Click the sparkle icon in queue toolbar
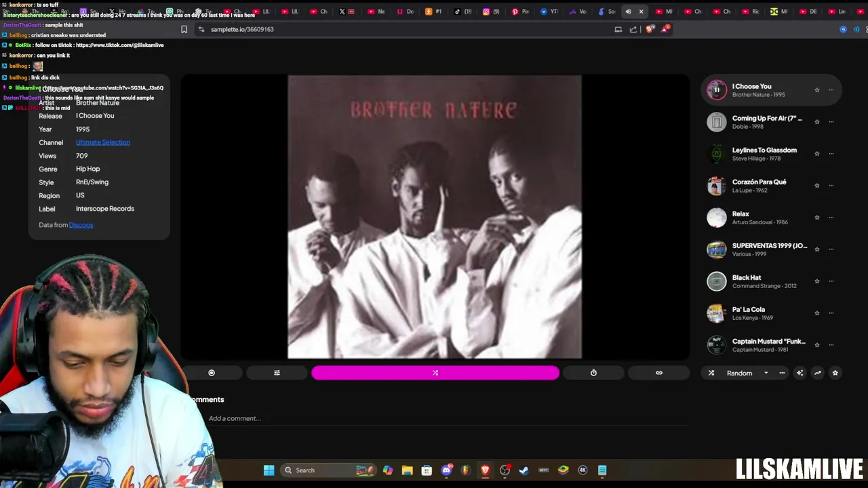This screenshot has width=868, height=488. pos(800,373)
